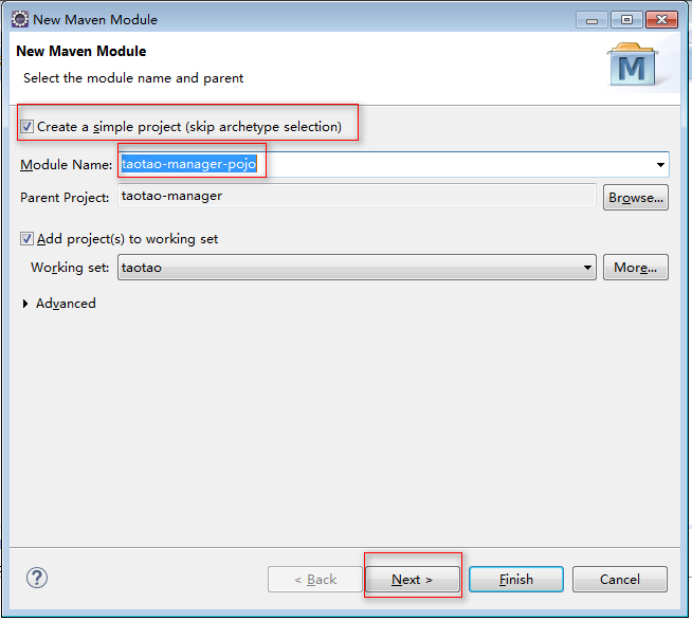Click the More... working set button
Image resolution: width=692 pixels, height=621 pixels.
pos(636,267)
